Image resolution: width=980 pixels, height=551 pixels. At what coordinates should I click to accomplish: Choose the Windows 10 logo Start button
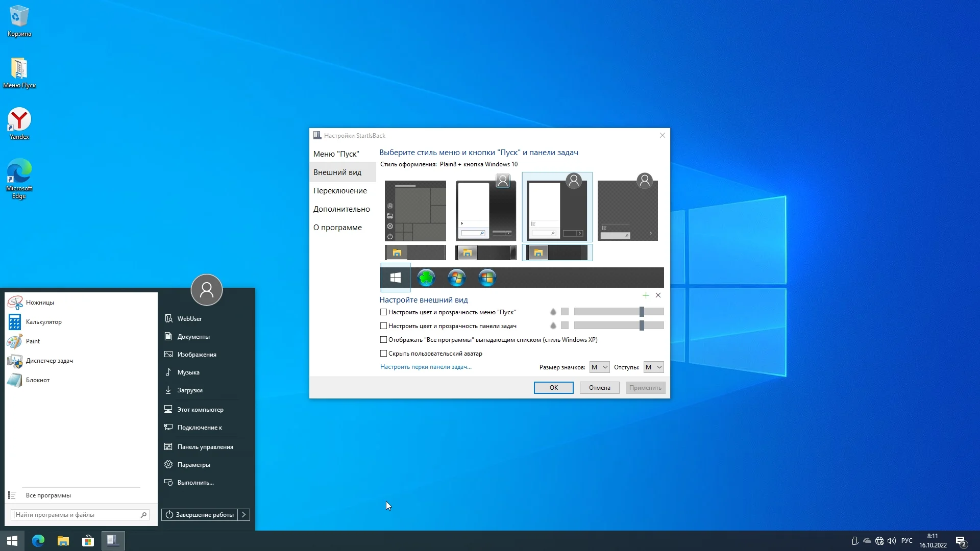(396, 278)
